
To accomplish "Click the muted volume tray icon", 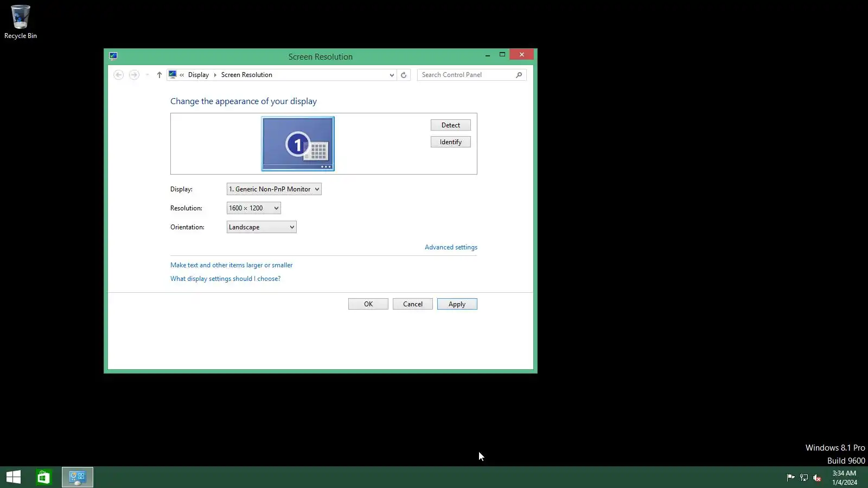I will pos(817,478).
